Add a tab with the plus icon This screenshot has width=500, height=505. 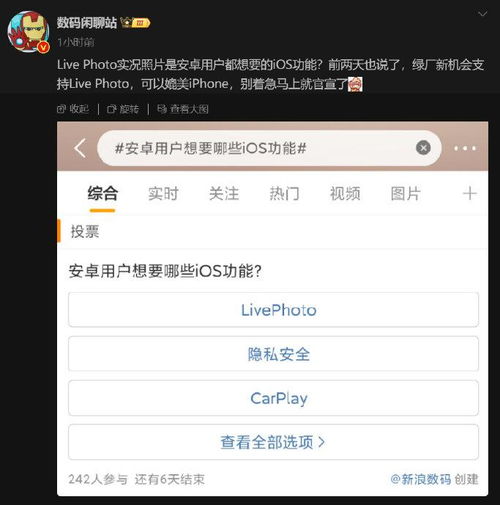pyautogui.click(x=470, y=193)
